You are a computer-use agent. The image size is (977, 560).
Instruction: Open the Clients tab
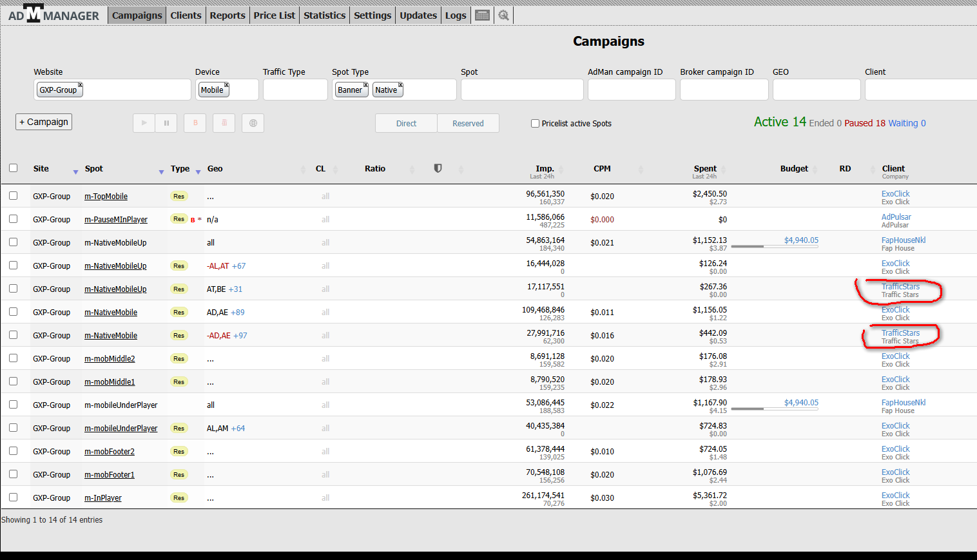(186, 15)
